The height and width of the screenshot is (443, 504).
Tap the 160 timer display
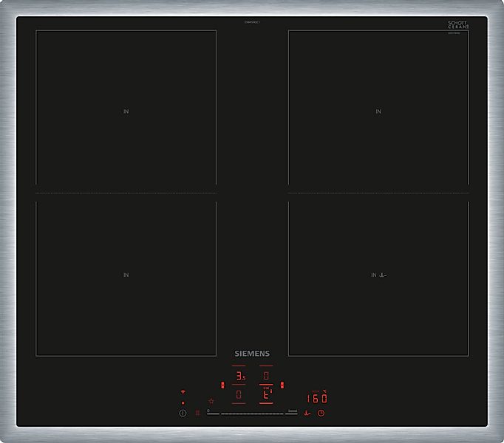click(318, 398)
